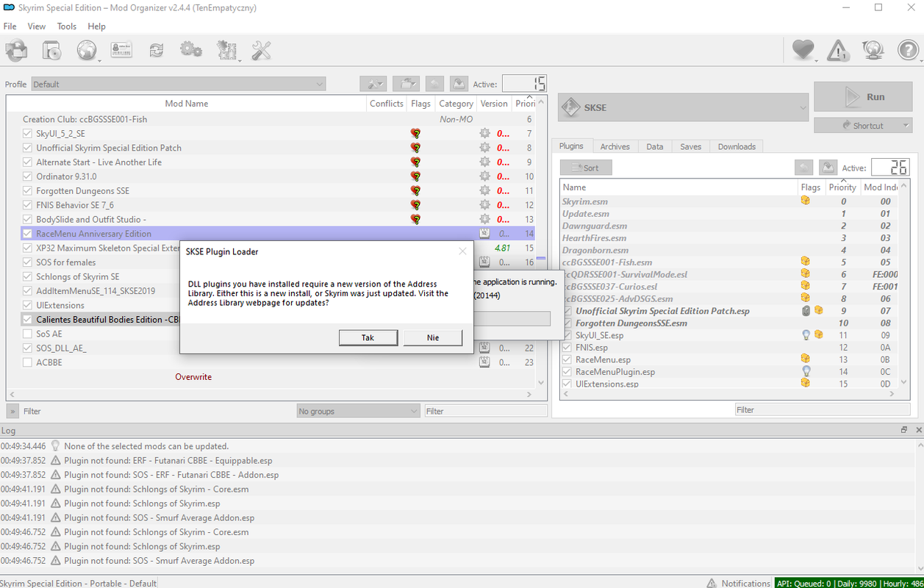Click restore mod list backup icon
The height and width of the screenshot is (588, 924).
434,84
